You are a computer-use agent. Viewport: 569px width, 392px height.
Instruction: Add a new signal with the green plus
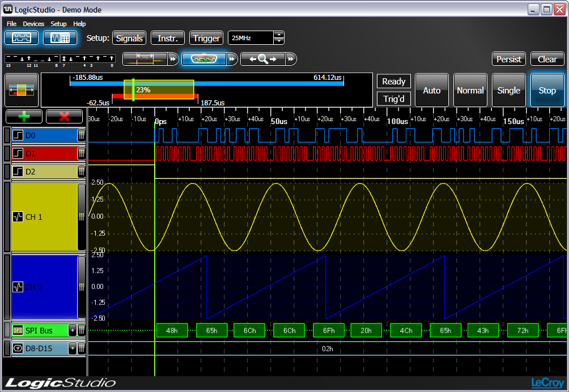click(x=24, y=117)
